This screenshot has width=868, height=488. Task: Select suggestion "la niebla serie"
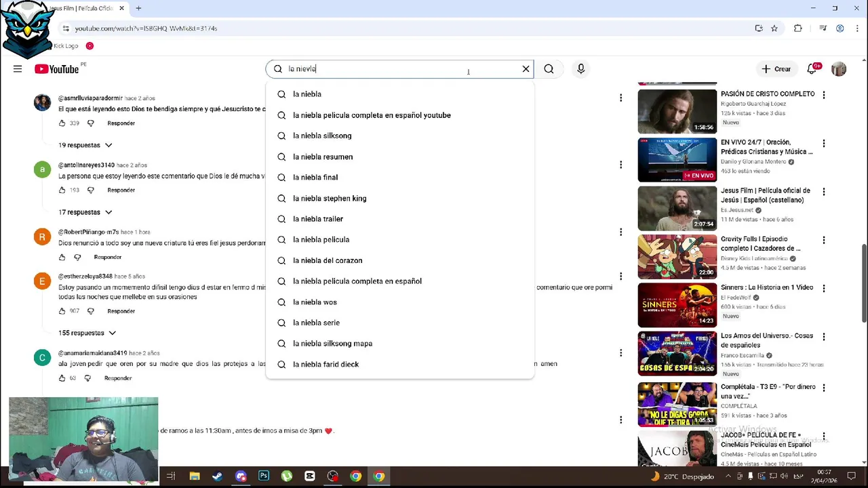pos(400,323)
